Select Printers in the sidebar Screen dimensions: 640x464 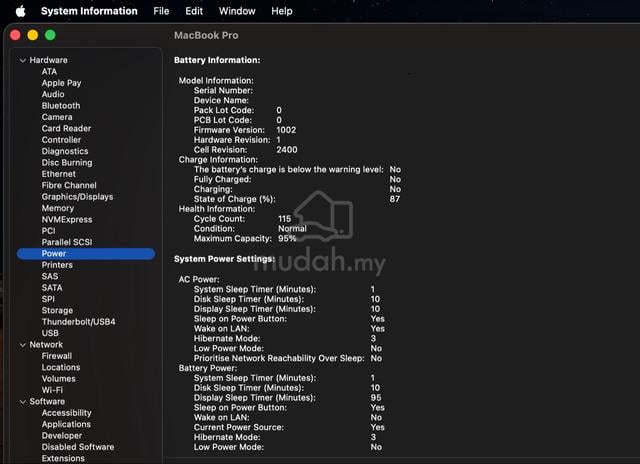click(x=57, y=265)
